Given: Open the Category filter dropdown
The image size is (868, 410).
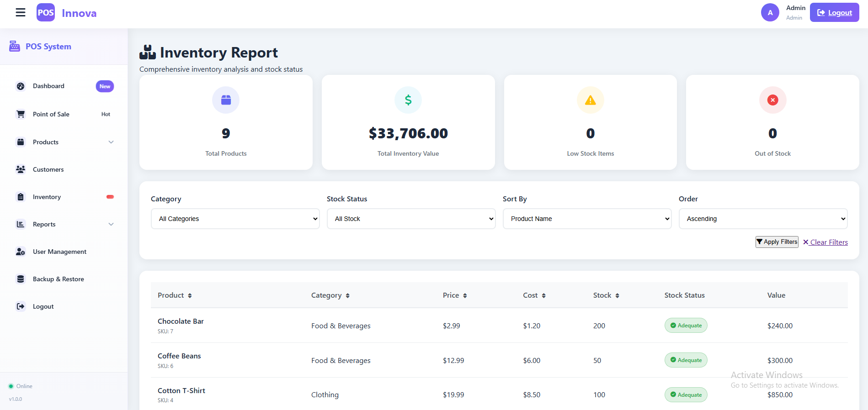Looking at the screenshot, I should coord(235,219).
